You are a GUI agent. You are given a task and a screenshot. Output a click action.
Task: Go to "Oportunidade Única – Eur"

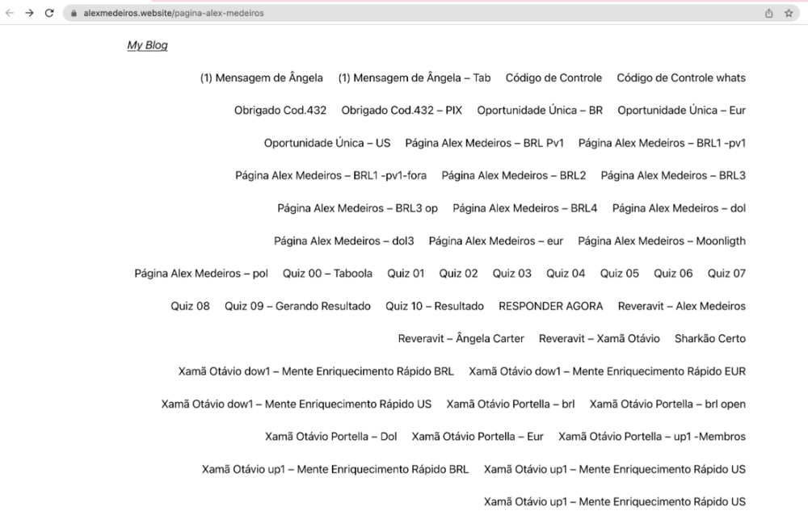tap(682, 111)
